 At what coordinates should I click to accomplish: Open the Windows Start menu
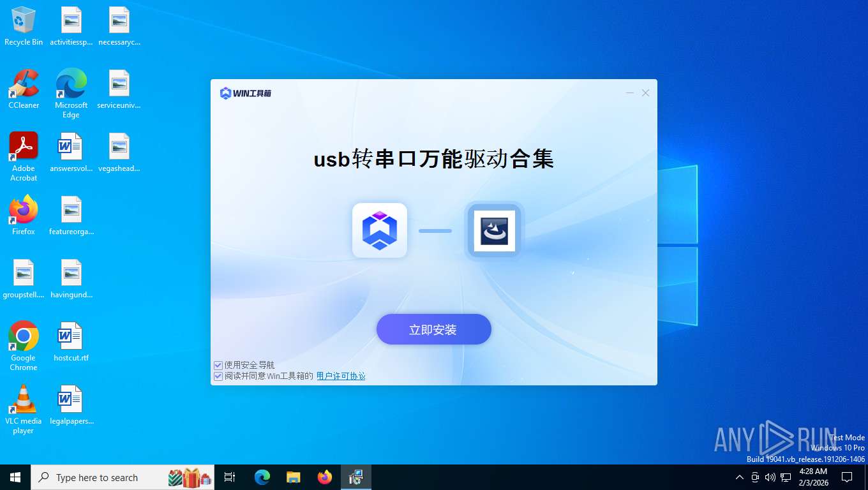tap(15, 477)
